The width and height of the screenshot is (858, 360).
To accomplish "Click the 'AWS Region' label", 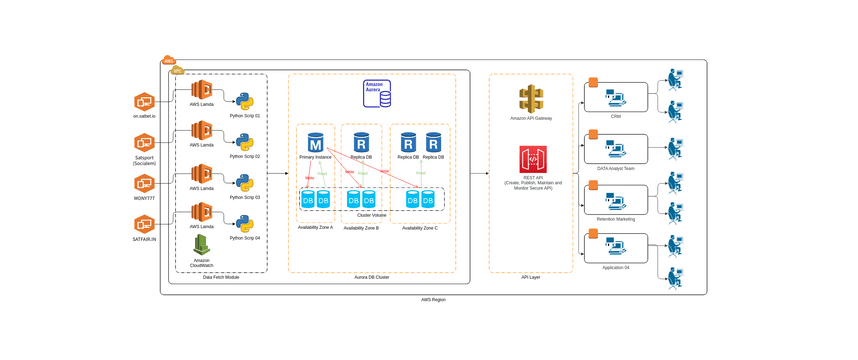I will 433,299.
